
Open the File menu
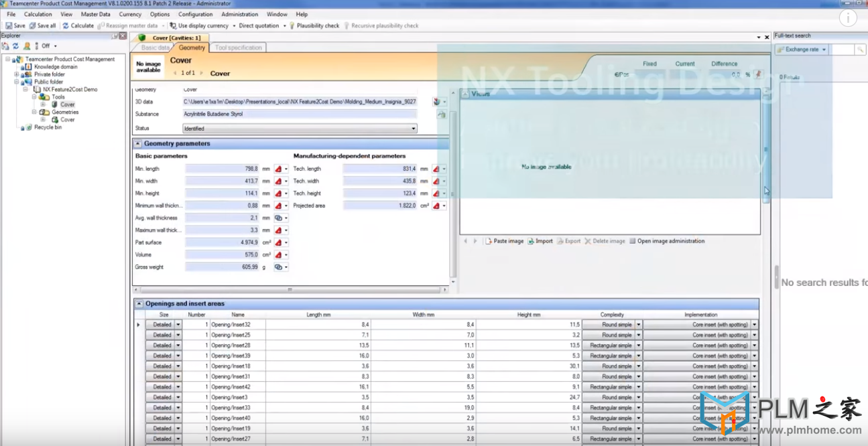11,14
